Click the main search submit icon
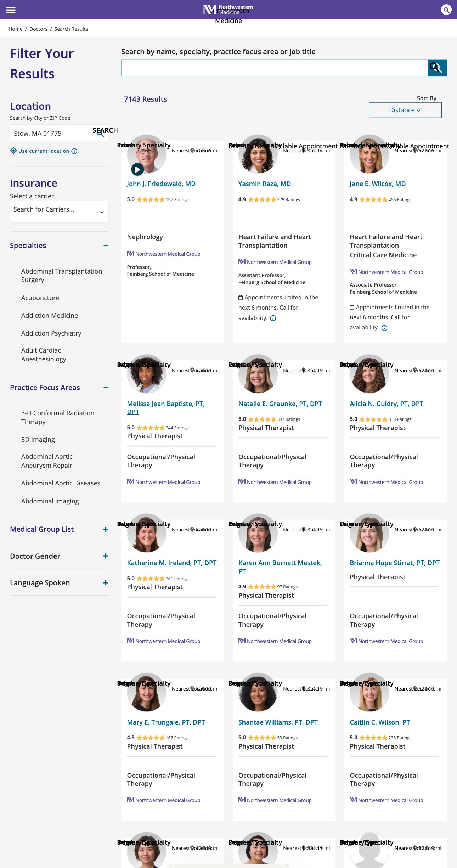The image size is (457, 868). point(437,68)
